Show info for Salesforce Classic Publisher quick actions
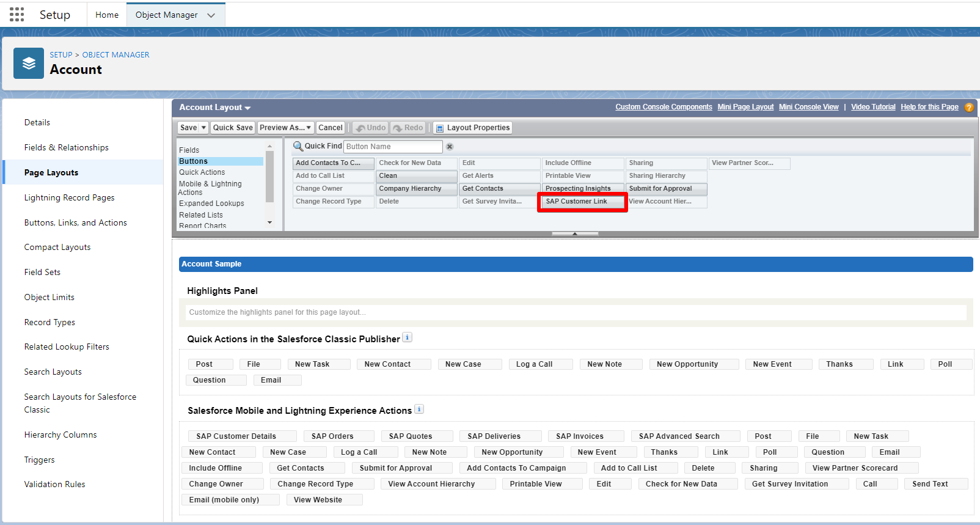 [x=408, y=337]
